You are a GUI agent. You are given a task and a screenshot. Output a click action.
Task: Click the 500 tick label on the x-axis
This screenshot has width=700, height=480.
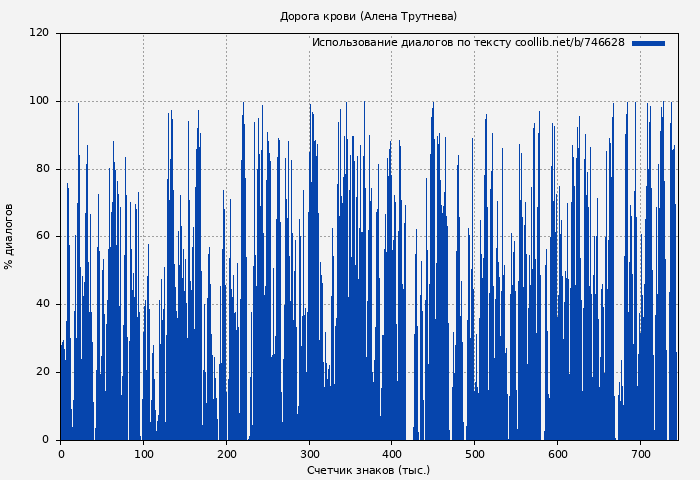pyautogui.click(x=474, y=454)
